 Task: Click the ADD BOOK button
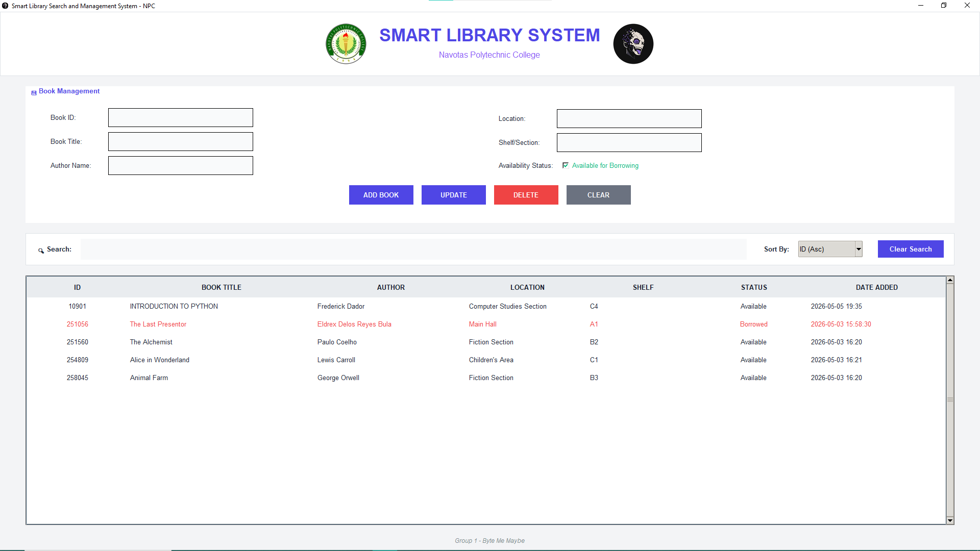[381, 195]
